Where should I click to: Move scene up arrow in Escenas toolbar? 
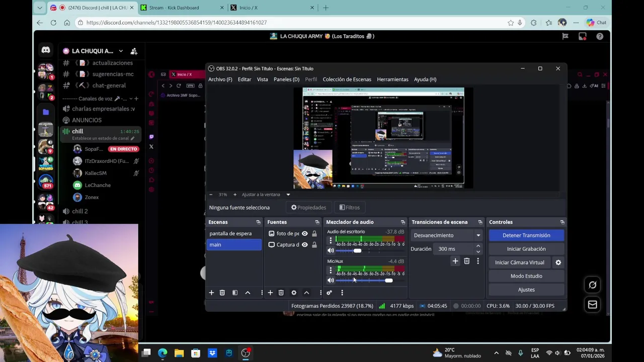(x=248, y=293)
